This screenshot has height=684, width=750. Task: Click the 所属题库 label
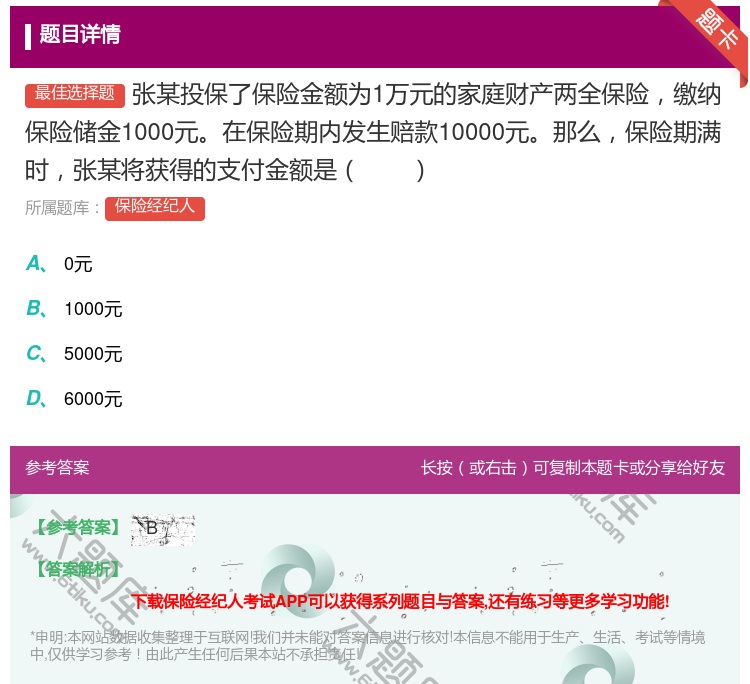pos(62,208)
